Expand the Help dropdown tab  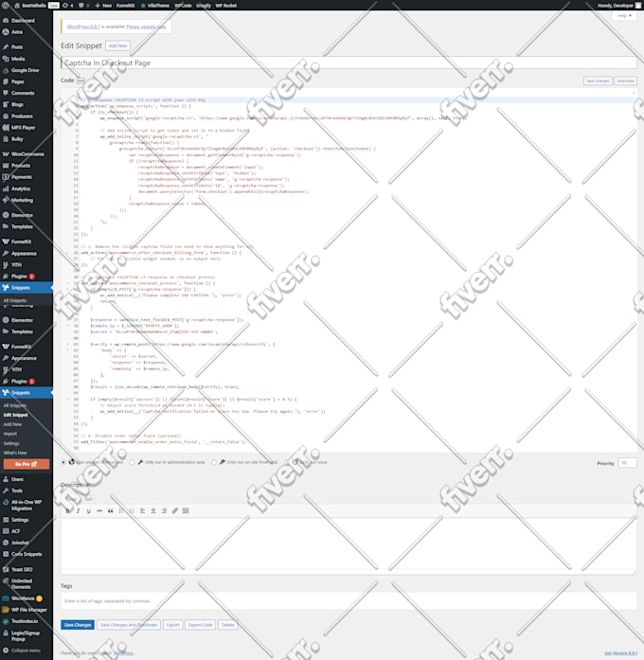click(624, 15)
